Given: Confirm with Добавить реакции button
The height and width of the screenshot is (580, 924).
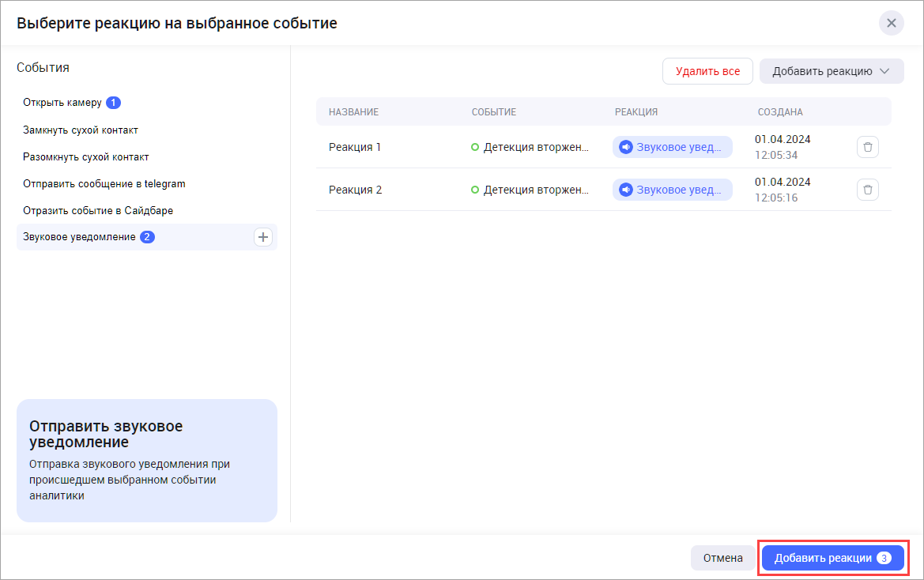Looking at the screenshot, I should [832, 558].
